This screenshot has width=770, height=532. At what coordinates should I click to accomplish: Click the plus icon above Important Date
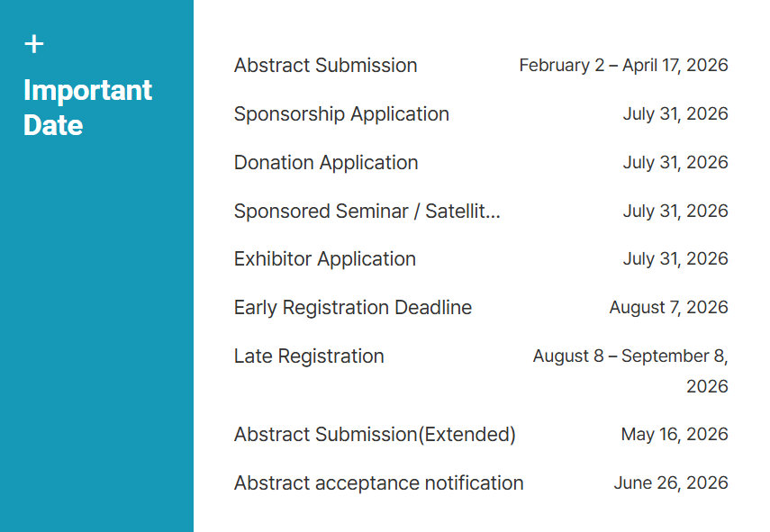tap(34, 44)
